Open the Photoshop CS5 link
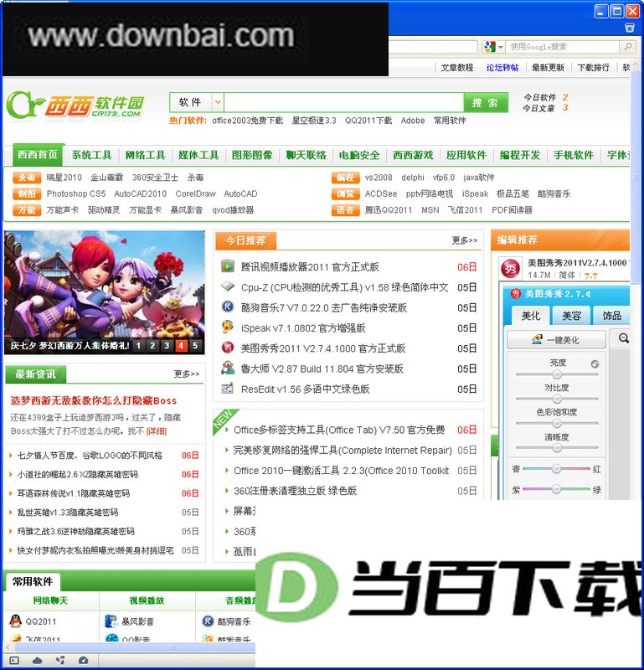 click(76, 193)
